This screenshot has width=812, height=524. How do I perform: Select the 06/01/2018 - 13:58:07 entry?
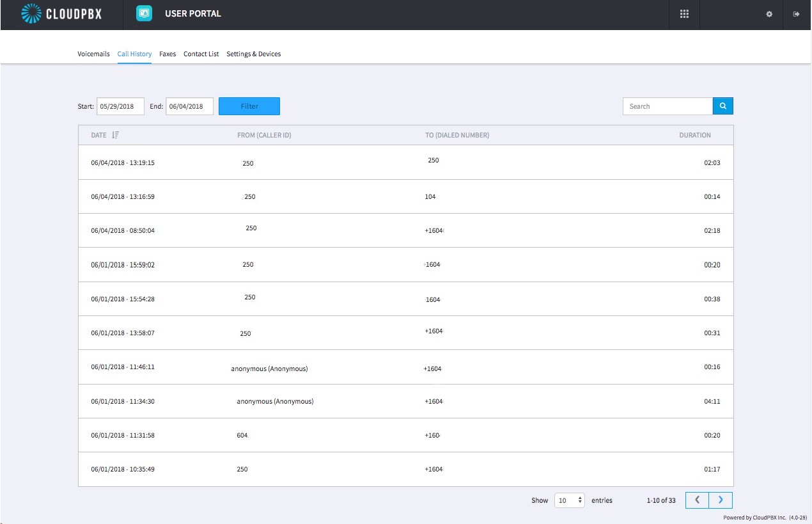[405, 333]
